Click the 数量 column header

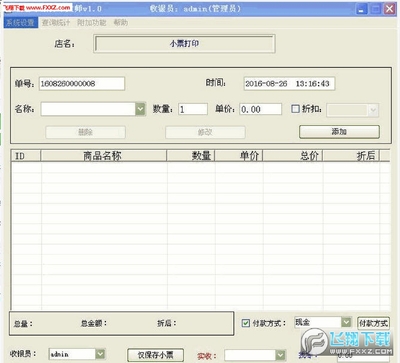click(191, 156)
